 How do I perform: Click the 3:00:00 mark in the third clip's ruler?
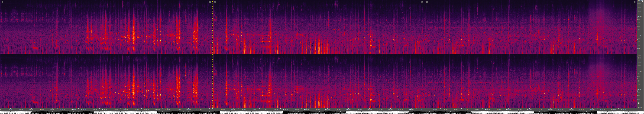point(613,110)
